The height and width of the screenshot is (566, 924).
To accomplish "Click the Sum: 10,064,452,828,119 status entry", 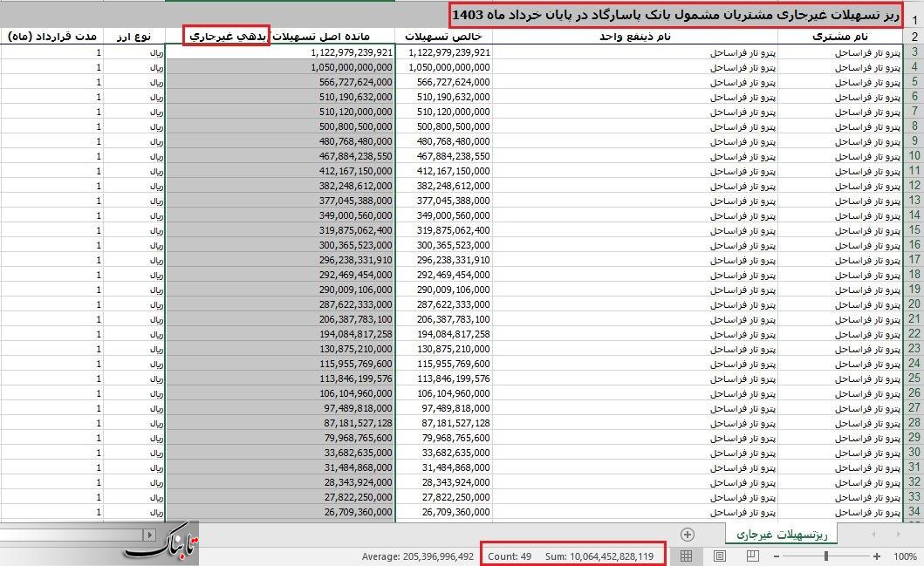I will tap(599, 556).
